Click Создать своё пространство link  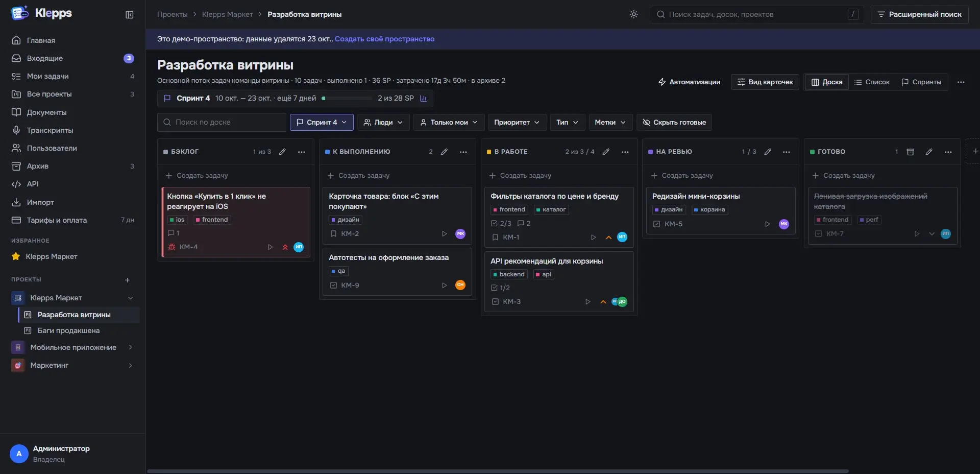point(384,39)
